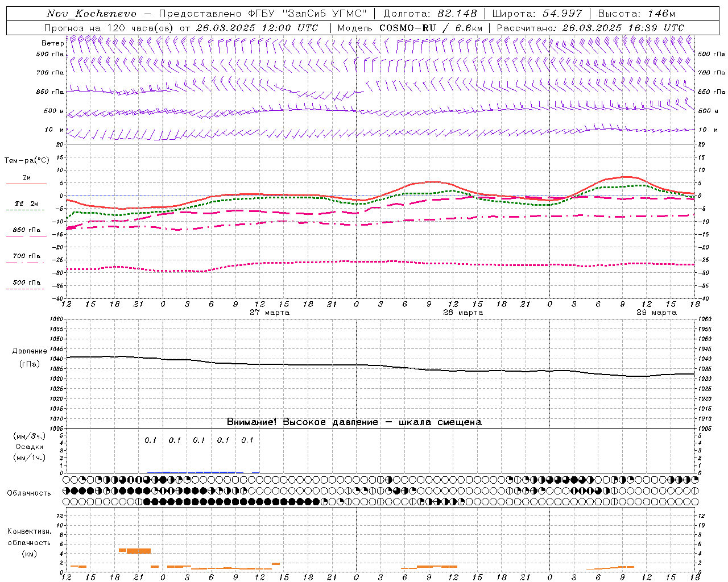The width and height of the screenshot is (728, 582).
Task: Click the tallest orange convective cloud bar
Action: coord(139,551)
